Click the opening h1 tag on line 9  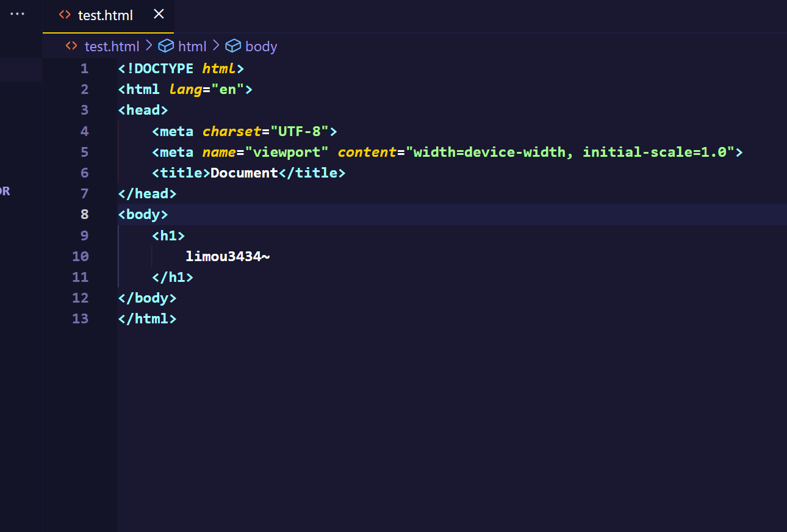(x=168, y=235)
